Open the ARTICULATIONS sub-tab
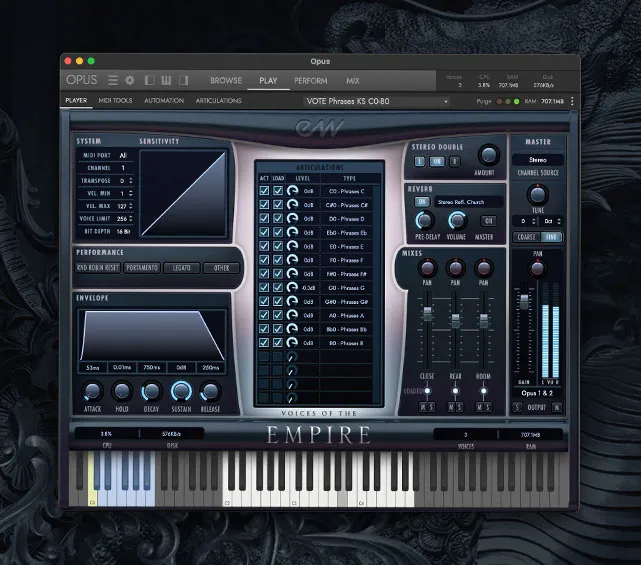 (218, 101)
